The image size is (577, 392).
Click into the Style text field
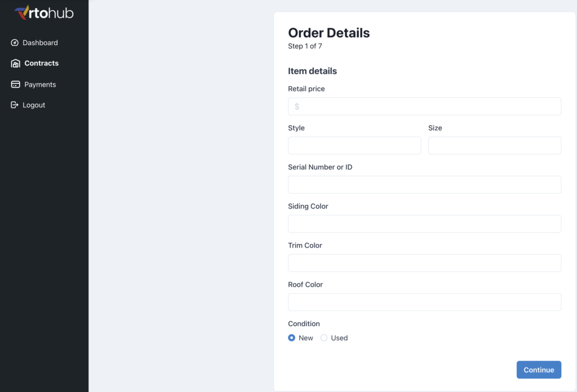point(354,145)
